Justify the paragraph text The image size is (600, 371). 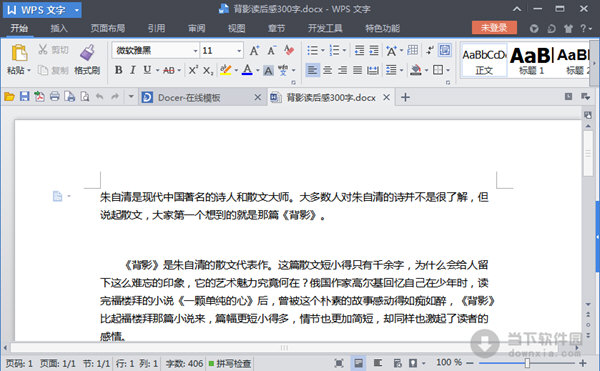pyautogui.click(x=357, y=70)
